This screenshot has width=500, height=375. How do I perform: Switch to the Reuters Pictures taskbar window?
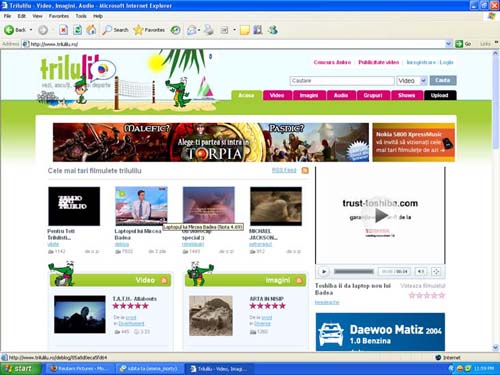click(x=78, y=369)
